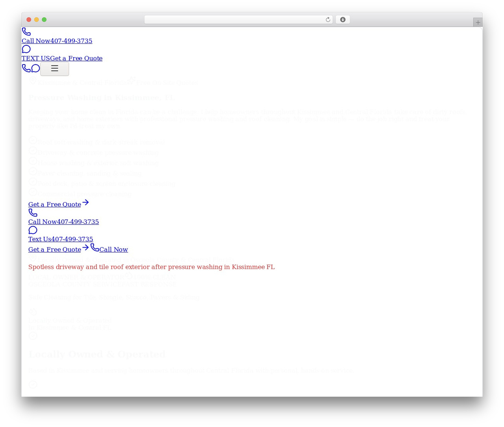The image size is (504, 427).
Task: Click the large phone icon above the header Call Now link
Action: 26,32
